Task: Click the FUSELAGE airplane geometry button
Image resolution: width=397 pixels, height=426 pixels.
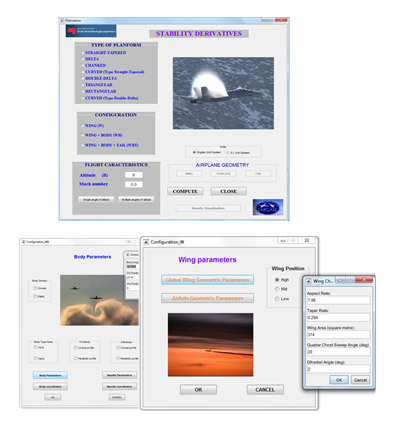Action: [223, 174]
